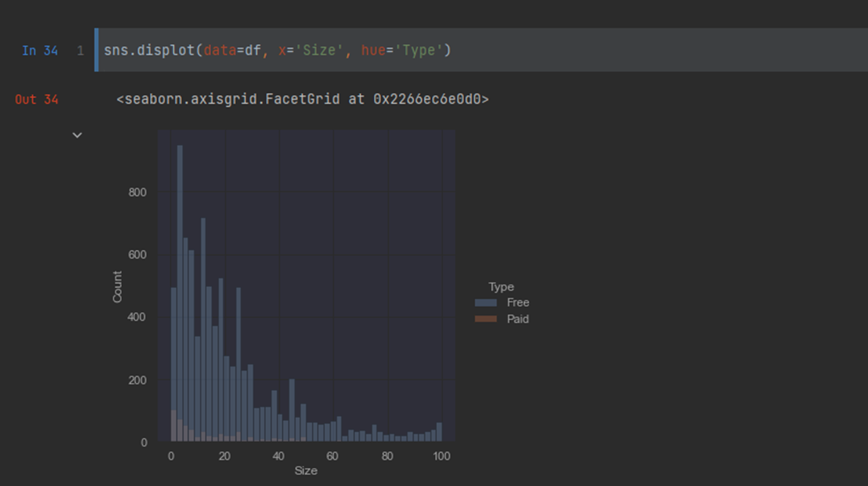Screen dimensions: 868x486
Task: Click the 800 y-axis tick label
Action: pyautogui.click(x=137, y=192)
